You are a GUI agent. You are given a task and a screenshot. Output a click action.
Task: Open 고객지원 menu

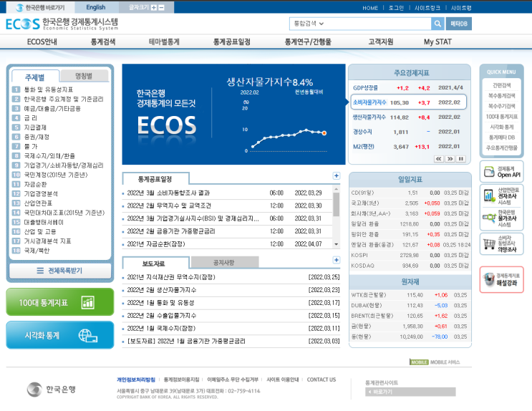pyautogui.click(x=381, y=42)
